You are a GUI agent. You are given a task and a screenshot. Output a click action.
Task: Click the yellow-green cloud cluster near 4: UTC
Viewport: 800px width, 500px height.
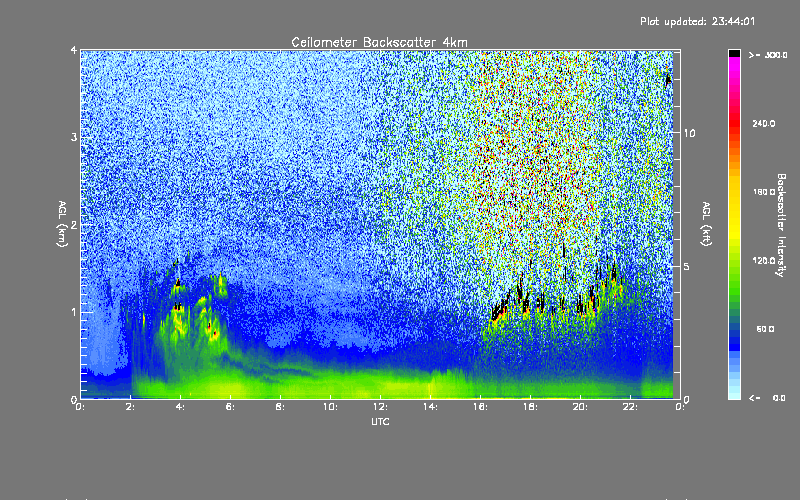[179, 319]
